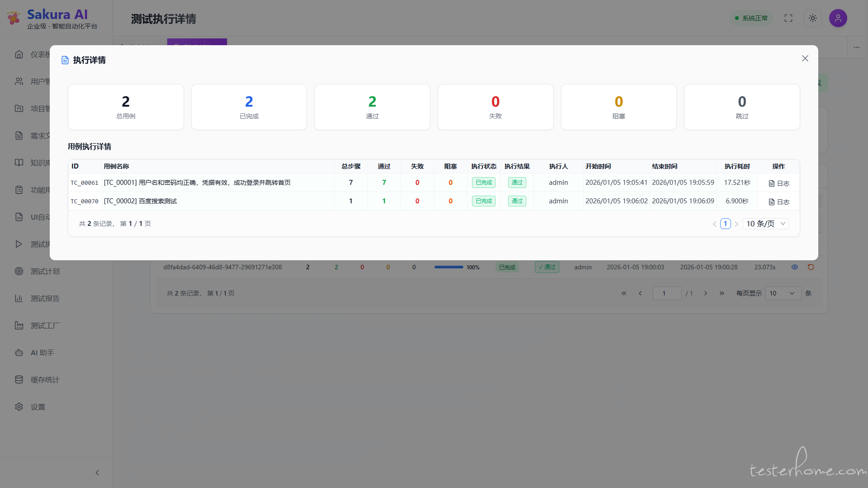868x488 pixels.
Task: Open log for TC_00061 row
Action: pyautogui.click(x=778, y=183)
